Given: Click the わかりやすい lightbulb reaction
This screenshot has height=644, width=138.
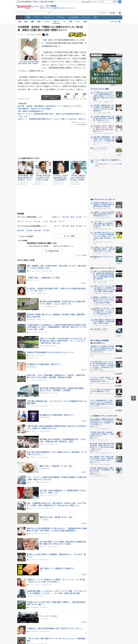Looking at the screenshot, I should pyautogui.click(x=74, y=97).
